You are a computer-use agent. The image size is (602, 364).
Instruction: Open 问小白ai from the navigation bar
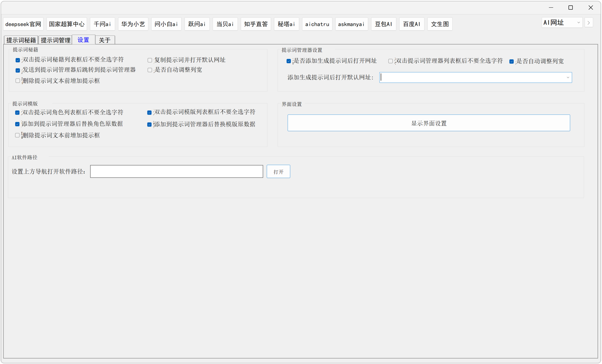tap(166, 24)
